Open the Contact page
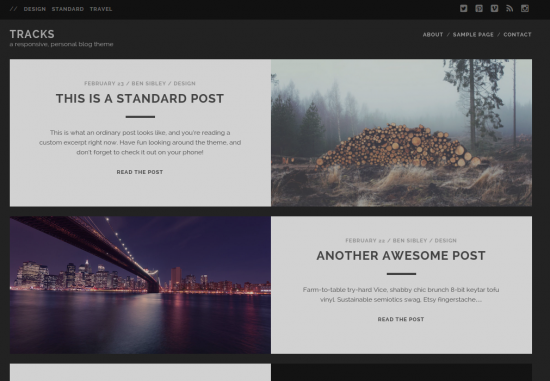This screenshot has width=550, height=381. (x=517, y=35)
